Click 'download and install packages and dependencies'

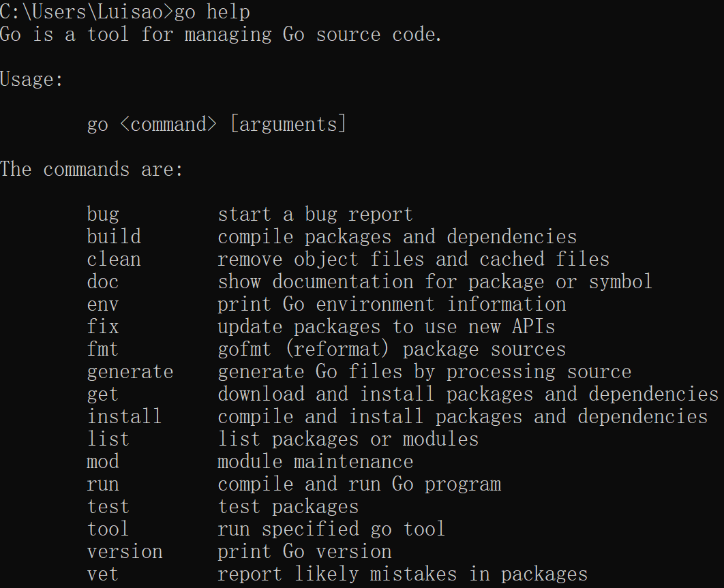pyautogui.click(x=468, y=394)
